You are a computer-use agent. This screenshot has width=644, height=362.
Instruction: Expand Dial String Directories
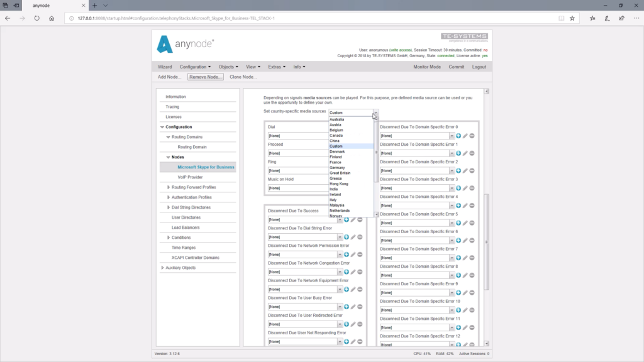pyautogui.click(x=169, y=207)
